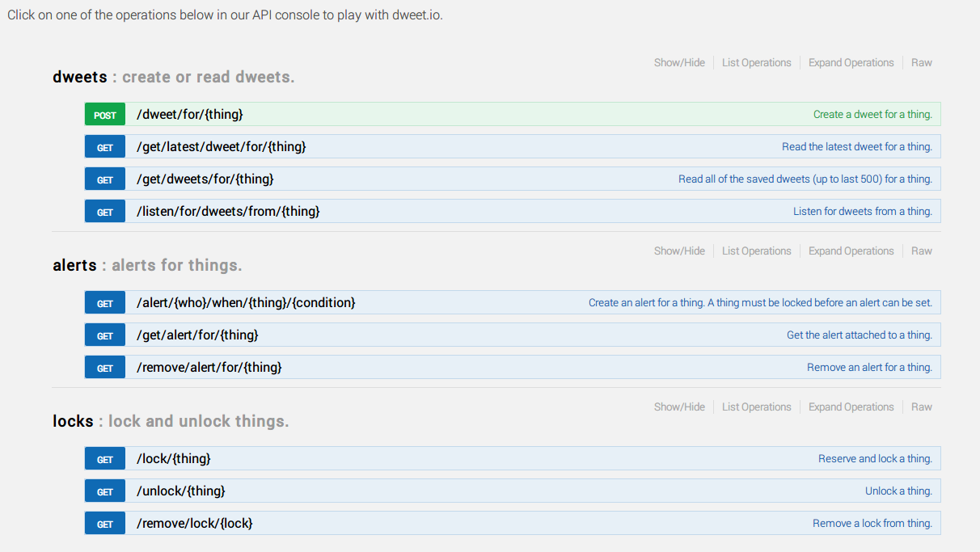Expand the /dweet/for/{thing} operation path
Image resolution: width=980 pixels, height=552 pixels.
(x=190, y=114)
